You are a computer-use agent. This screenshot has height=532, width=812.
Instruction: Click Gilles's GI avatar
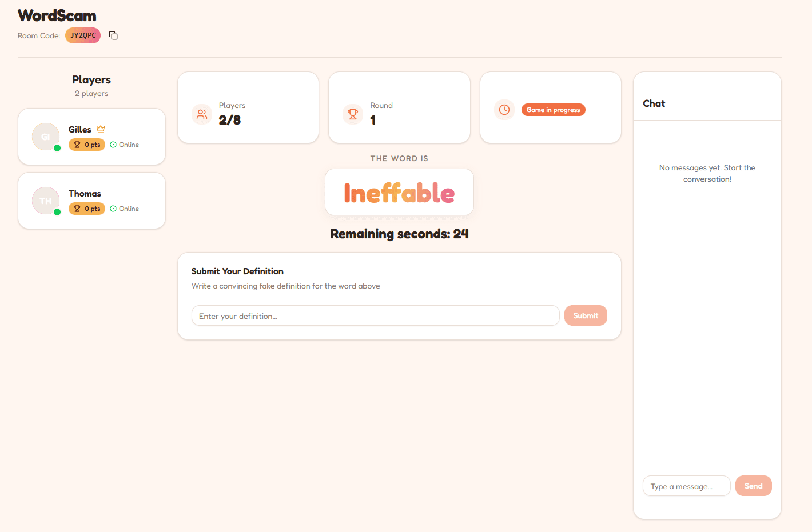coord(46,137)
